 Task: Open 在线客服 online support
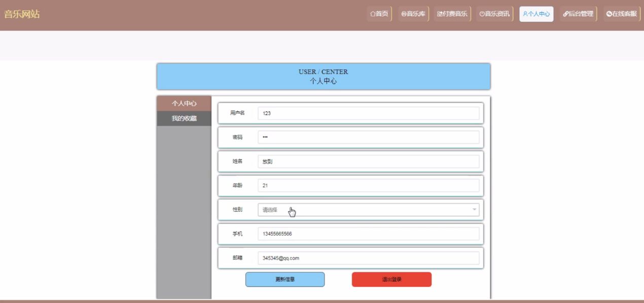[x=622, y=14]
